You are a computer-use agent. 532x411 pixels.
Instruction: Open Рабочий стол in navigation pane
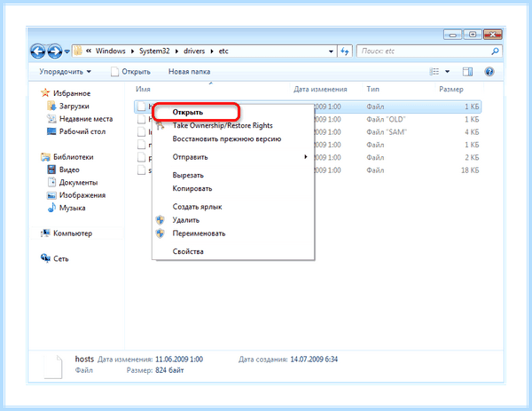(82, 131)
